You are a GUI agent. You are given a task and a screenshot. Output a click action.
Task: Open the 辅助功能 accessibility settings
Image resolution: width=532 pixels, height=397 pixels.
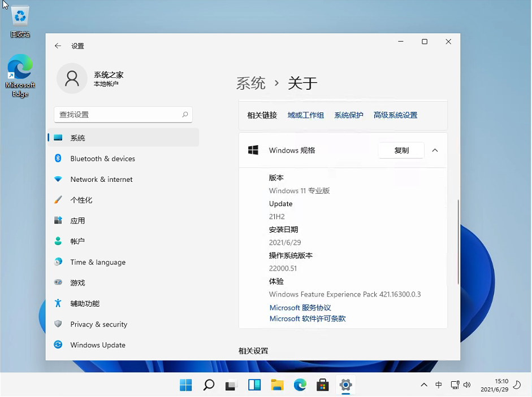pyautogui.click(x=85, y=303)
